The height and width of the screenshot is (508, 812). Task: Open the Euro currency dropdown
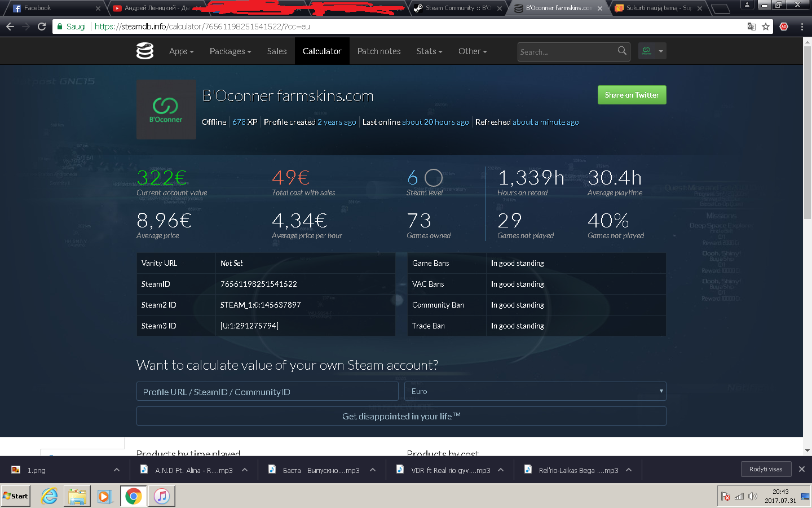pos(535,391)
